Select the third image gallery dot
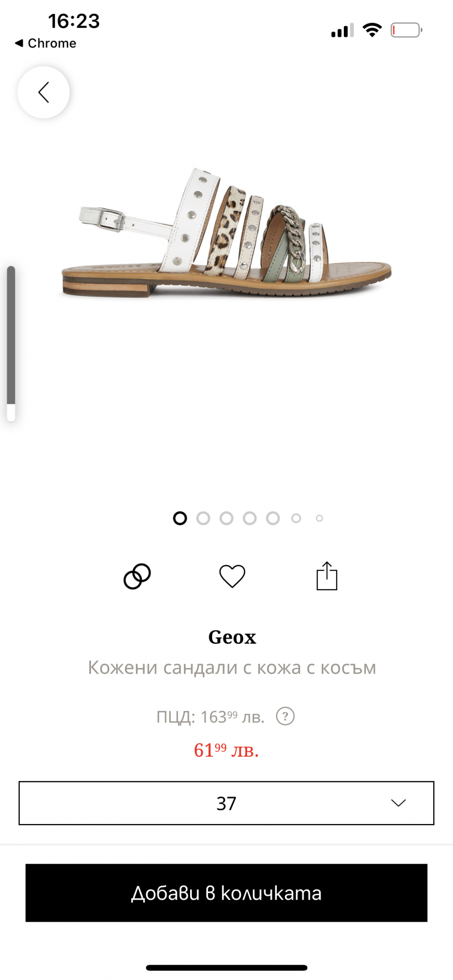The image size is (453, 980). click(226, 518)
